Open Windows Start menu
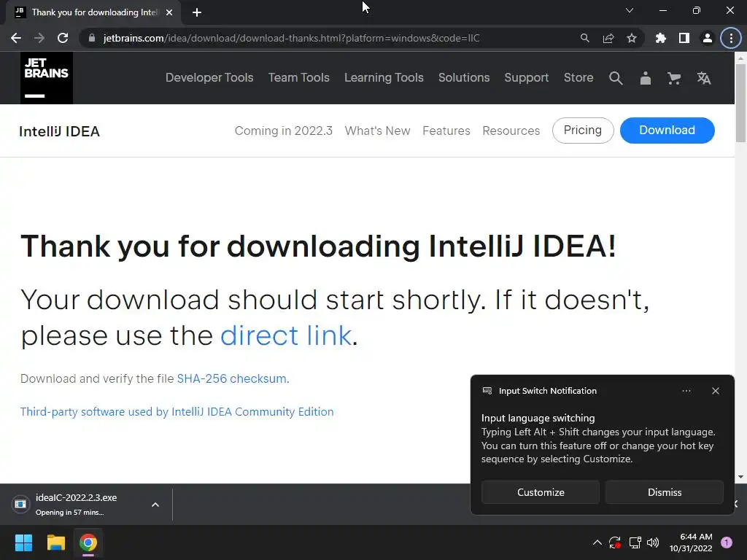 [x=23, y=542]
